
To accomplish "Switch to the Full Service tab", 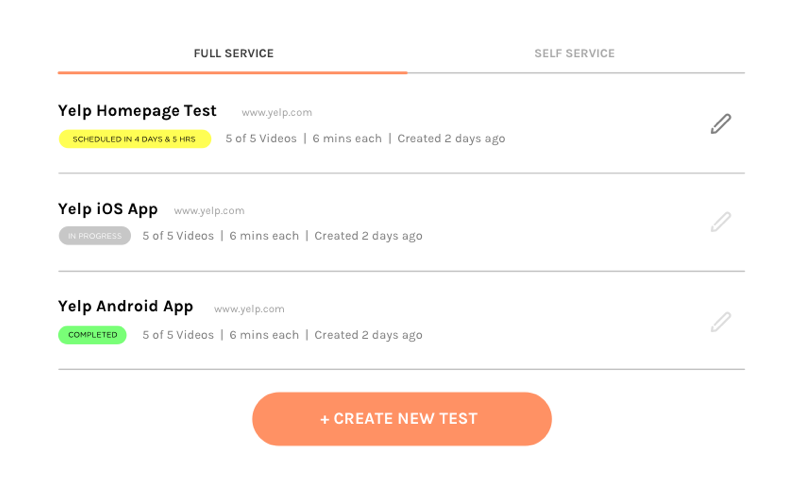I will [x=234, y=53].
